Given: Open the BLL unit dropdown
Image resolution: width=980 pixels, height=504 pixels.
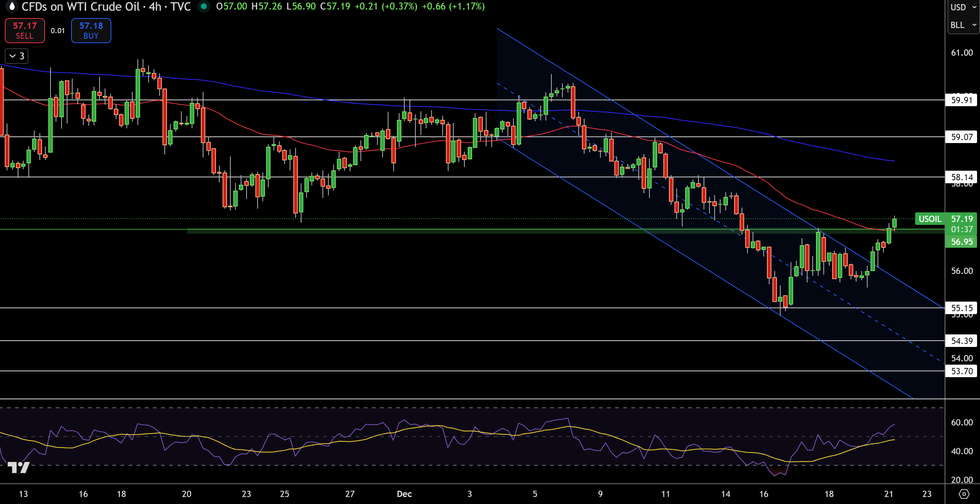Looking at the screenshot, I should (x=963, y=25).
